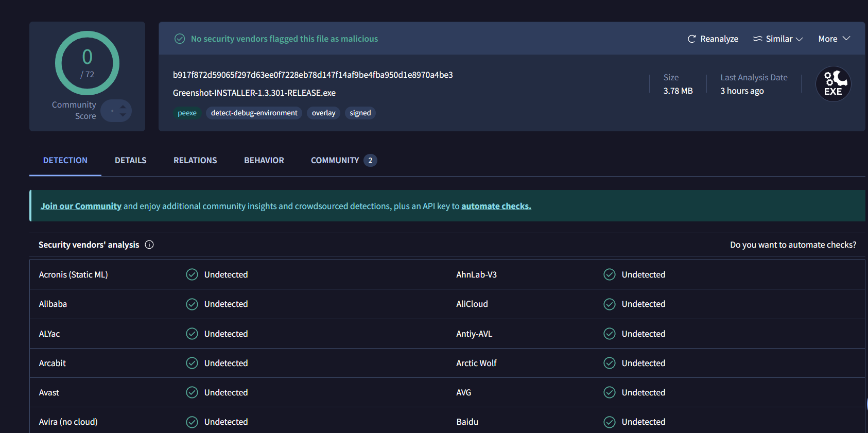The width and height of the screenshot is (868, 433).
Task: Switch to the Details tab
Action: pyautogui.click(x=130, y=160)
